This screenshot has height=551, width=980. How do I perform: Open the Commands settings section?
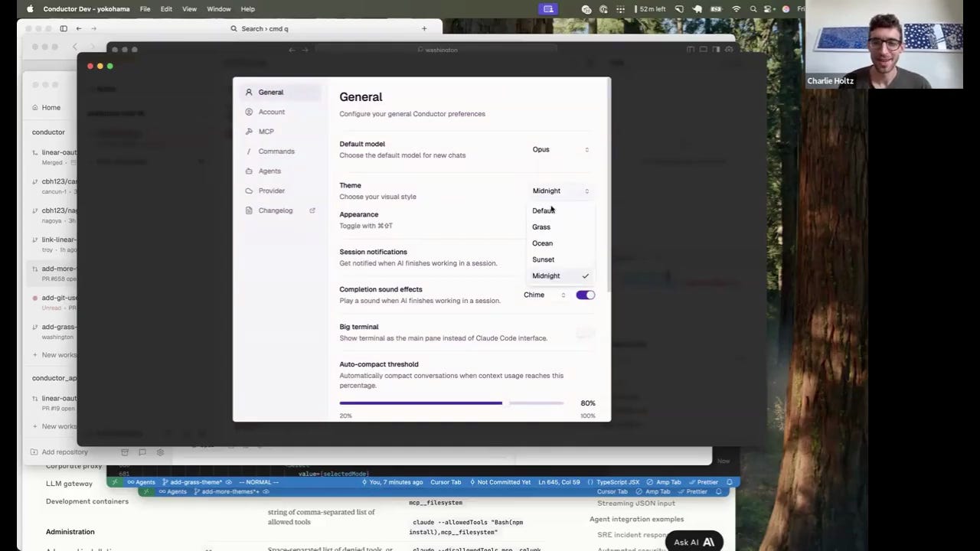coord(280,152)
